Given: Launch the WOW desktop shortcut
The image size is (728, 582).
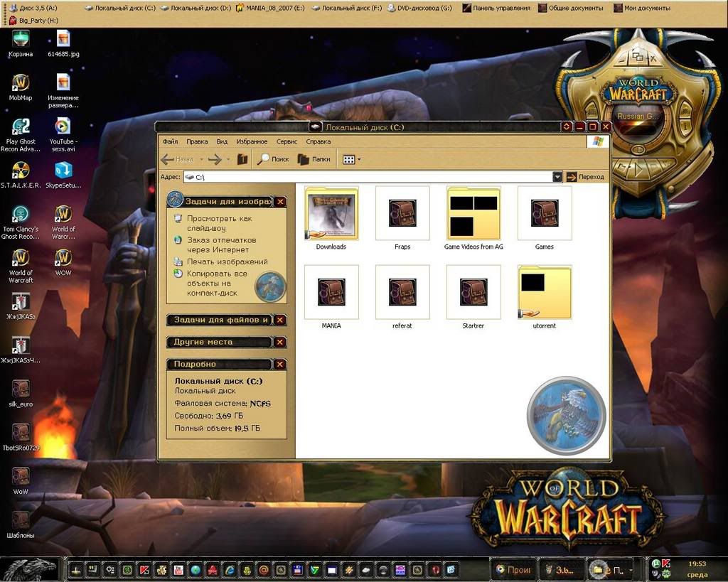Looking at the screenshot, I should click(x=63, y=262).
